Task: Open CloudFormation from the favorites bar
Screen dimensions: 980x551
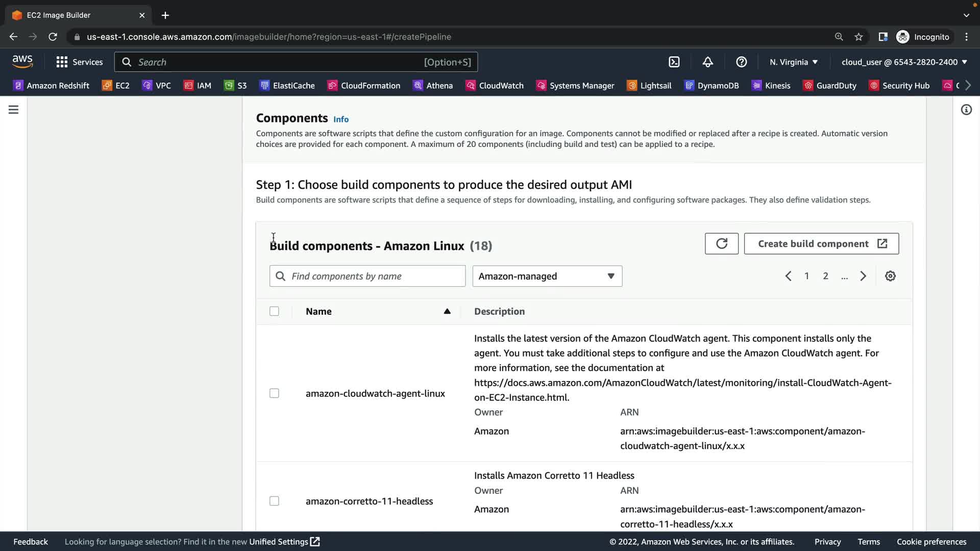Action: [364, 86]
